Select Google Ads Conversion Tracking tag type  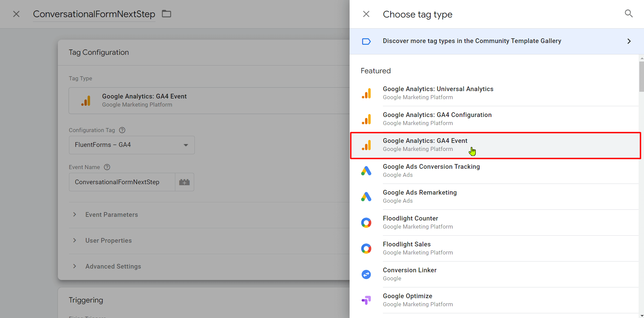coord(494,171)
